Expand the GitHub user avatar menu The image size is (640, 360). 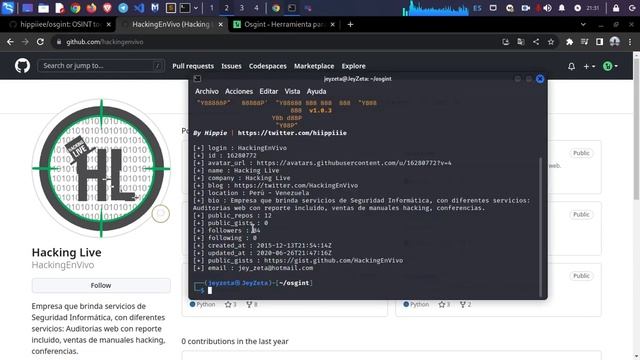(x=610, y=66)
